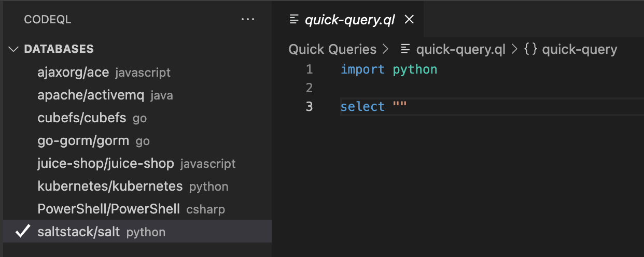
Task: Place cursor on the import keyword
Action: (362, 69)
